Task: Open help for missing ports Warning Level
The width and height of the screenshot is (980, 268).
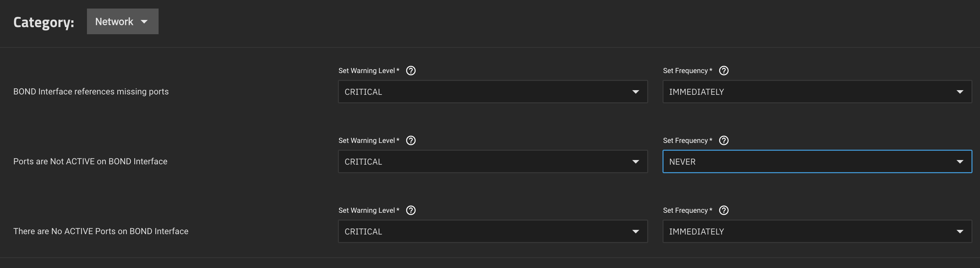Action: pyautogui.click(x=411, y=71)
